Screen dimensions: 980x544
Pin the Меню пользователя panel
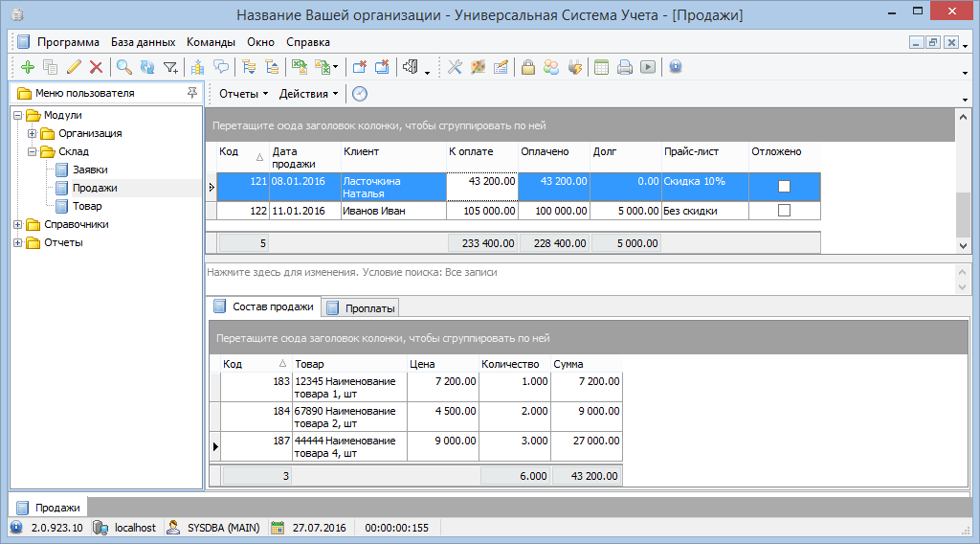(192, 93)
